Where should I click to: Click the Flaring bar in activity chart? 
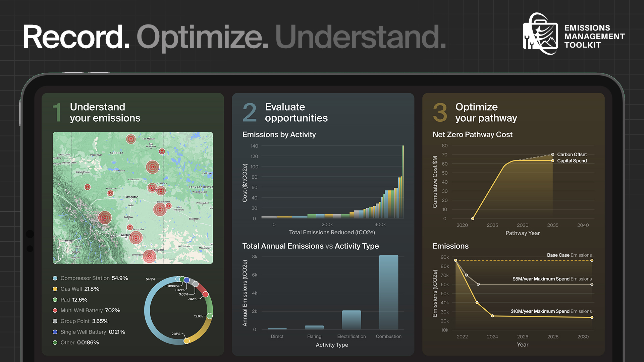point(314,327)
